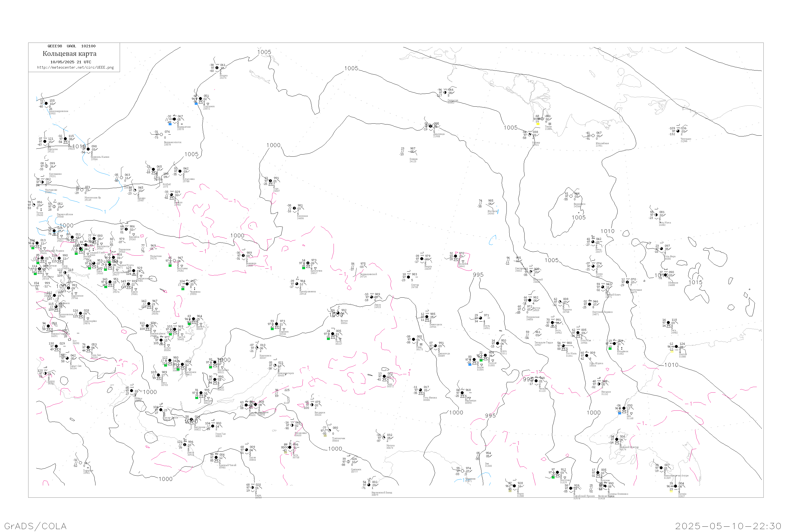Click the Ванжиль-Кынак station filled circle
The width and height of the screenshot is (798, 532).
[x=88, y=149]
